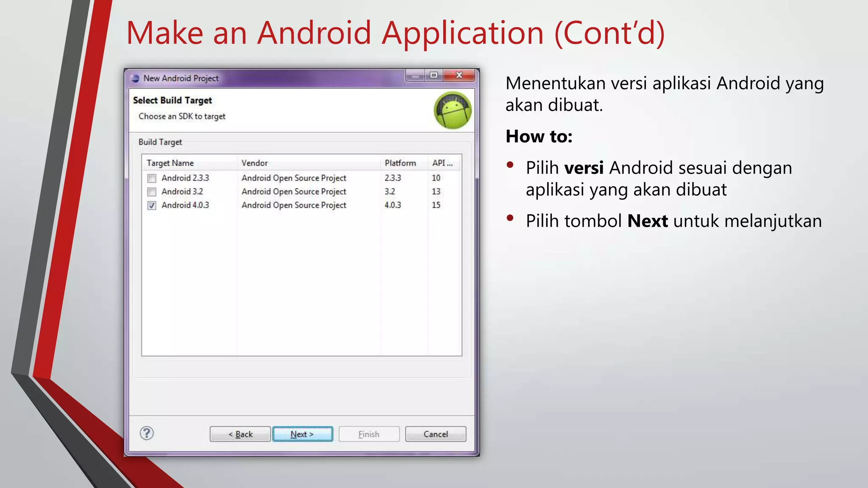This screenshot has width=868, height=488.
Task: Click the Eclipse icon in dialog title bar
Action: (135, 78)
